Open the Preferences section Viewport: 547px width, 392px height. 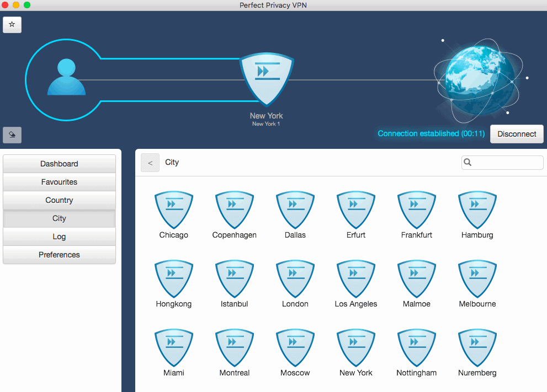pos(59,255)
